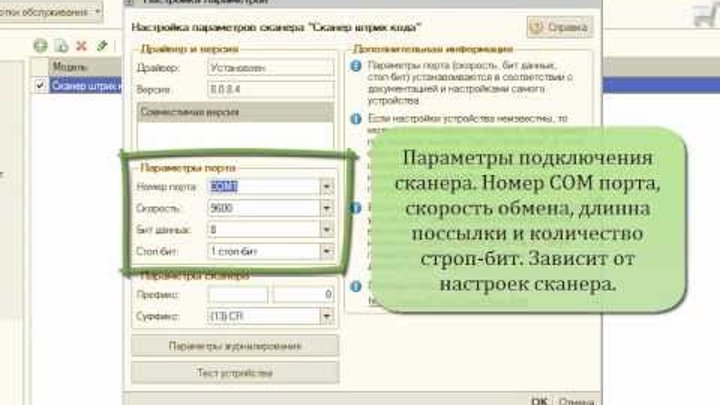Click the Драйвер field showing Установлен
Image resolution: width=720 pixels, height=405 pixels.
(x=271, y=68)
